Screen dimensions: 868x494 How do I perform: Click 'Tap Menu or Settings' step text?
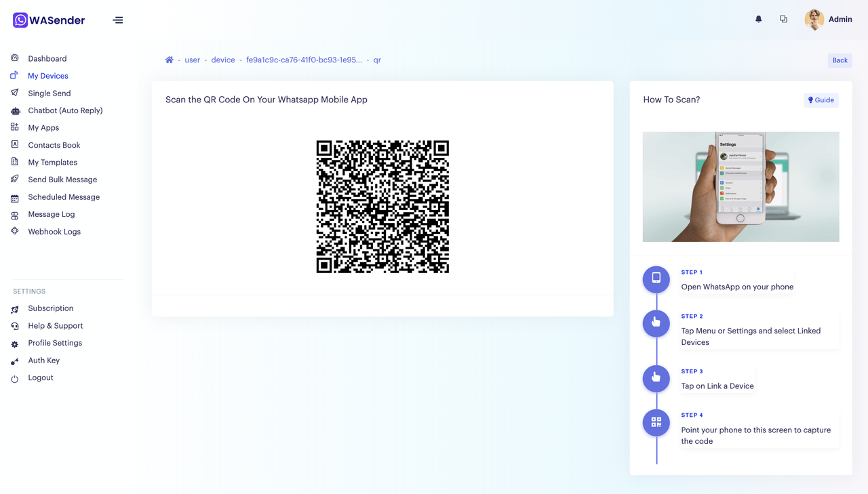click(x=751, y=337)
